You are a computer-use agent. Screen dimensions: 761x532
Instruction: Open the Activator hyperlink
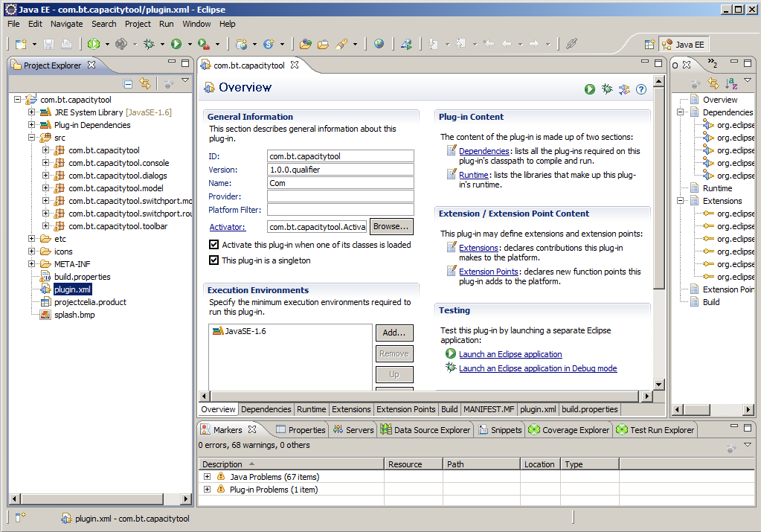(x=227, y=227)
